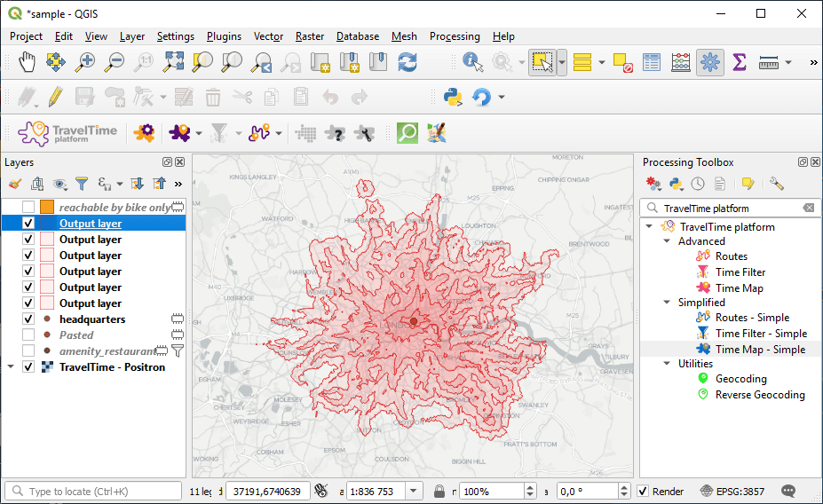
Task: Click the Filter Legend funnel icon
Action: point(82,184)
